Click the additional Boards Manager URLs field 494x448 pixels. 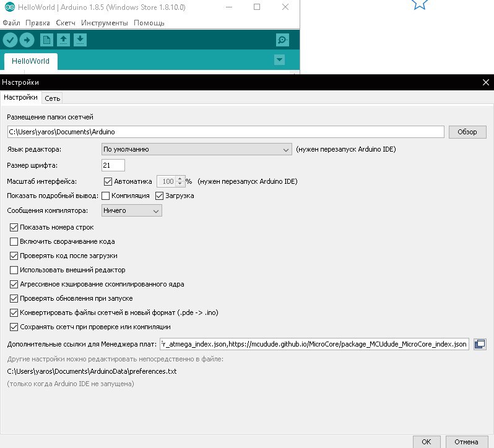[314, 344]
